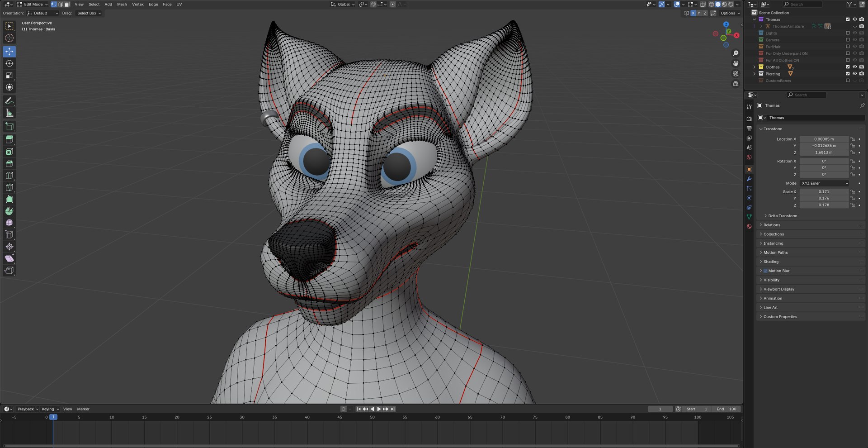Activate the Measure tool
The width and height of the screenshot is (868, 448).
pyautogui.click(x=9, y=113)
